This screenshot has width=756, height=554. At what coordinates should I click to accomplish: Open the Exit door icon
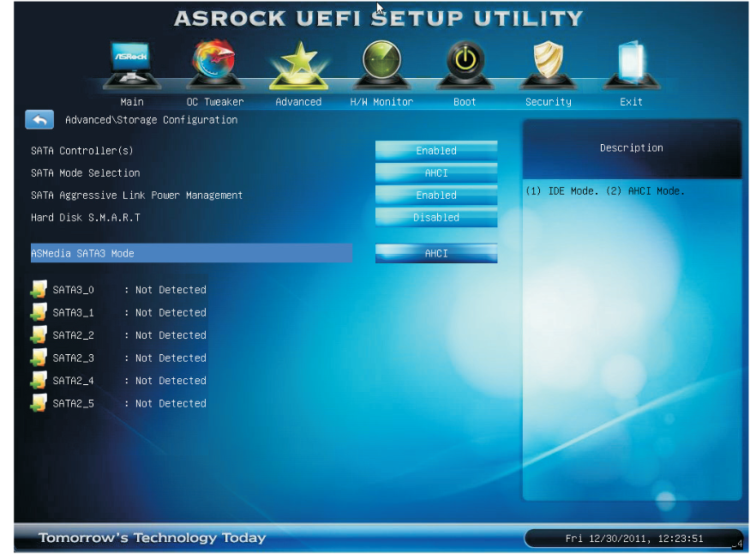coord(631,65)
